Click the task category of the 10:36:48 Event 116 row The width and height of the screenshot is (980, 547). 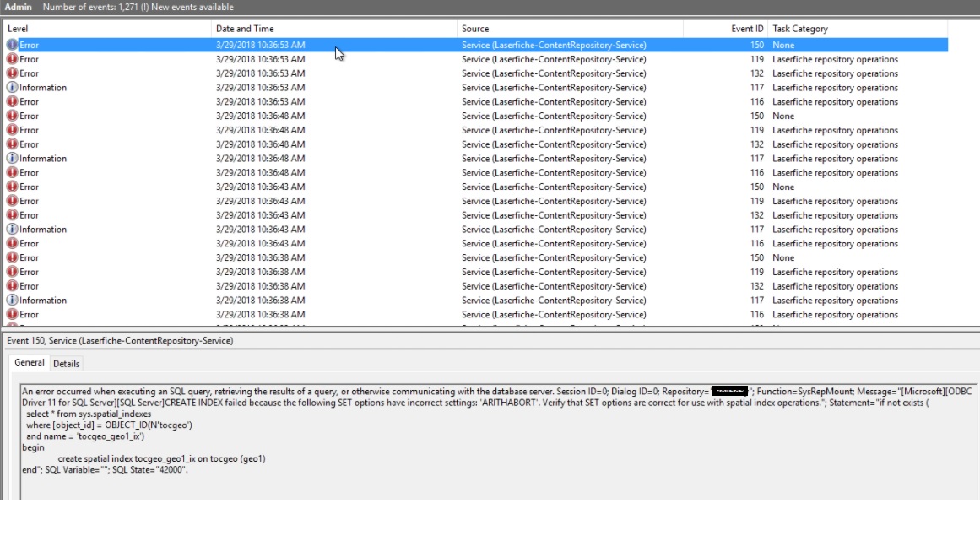835,172
